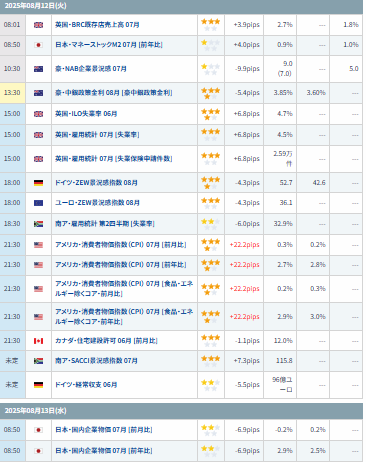
Task: Click star rating for 南ア・SACCI景況感指数 row
Action: click(211, 361)
